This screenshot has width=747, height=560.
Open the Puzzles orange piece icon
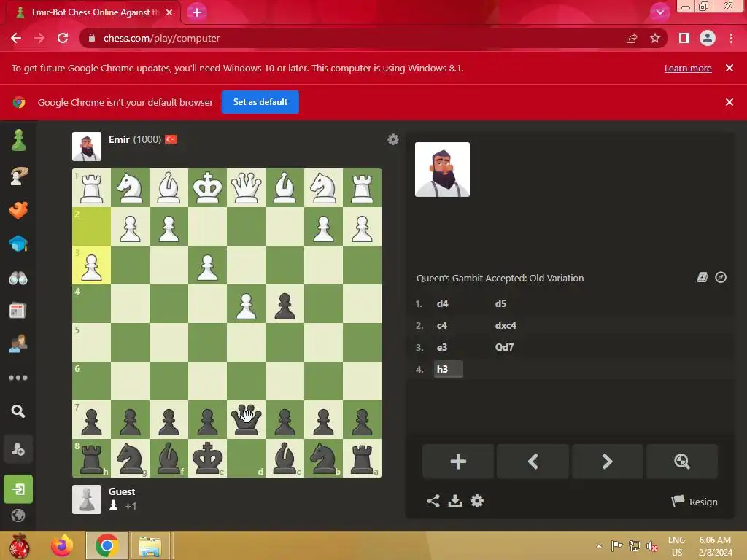click(18, 210)
